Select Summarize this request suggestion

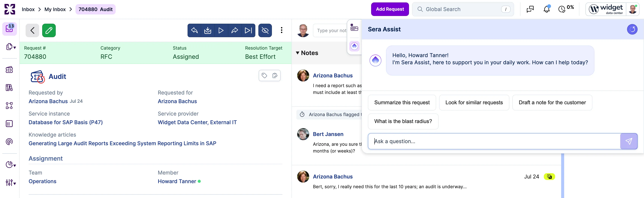click(402, 103)
